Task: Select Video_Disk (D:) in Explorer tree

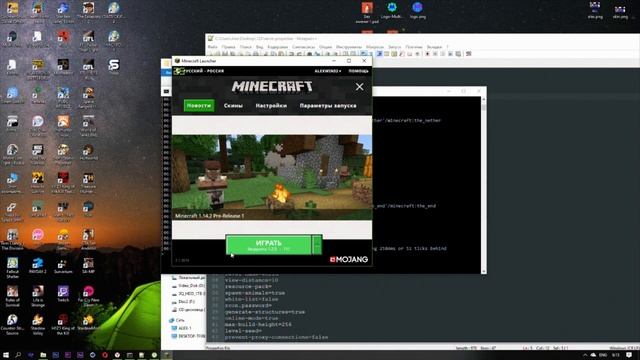Action: pyautogui.click(x=188, y=286)
